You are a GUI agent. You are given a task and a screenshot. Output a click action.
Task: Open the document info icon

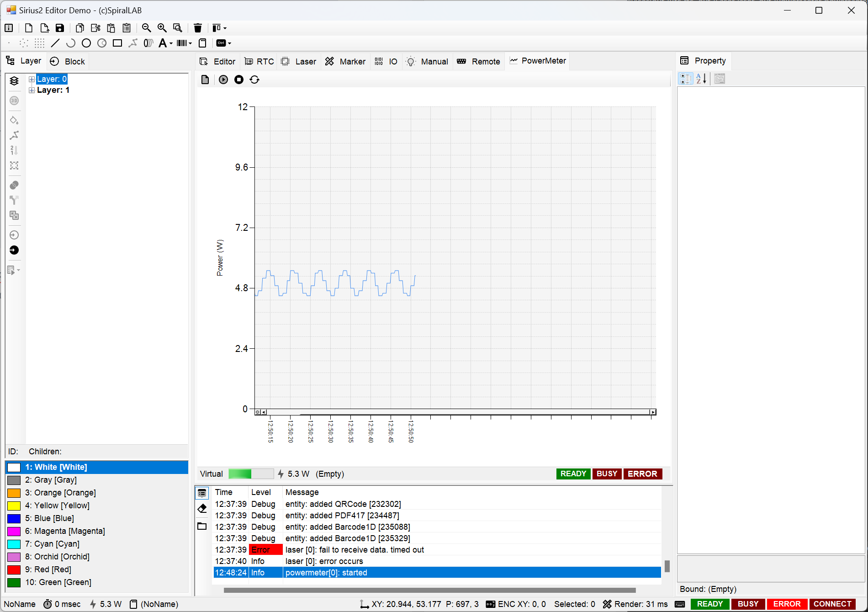pos(9,28)
